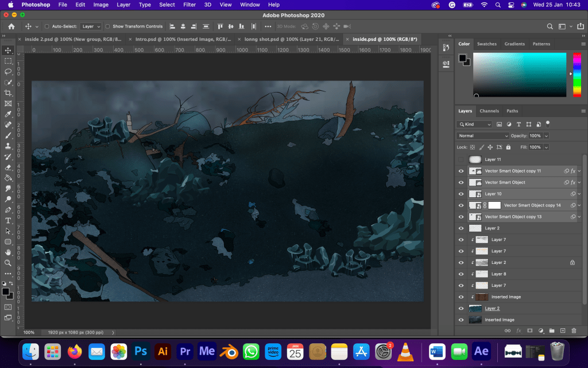The width and height of the screenshot is (588, 368).
Task: Open the Intro.psd document tab
Action: point(182,39)
